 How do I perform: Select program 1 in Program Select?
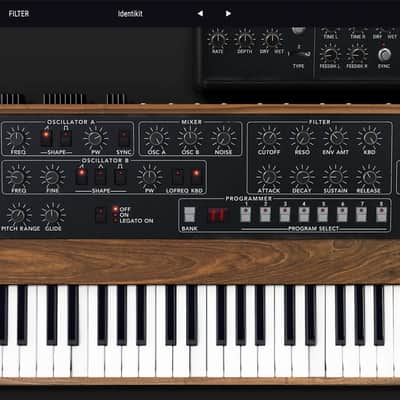246,214
